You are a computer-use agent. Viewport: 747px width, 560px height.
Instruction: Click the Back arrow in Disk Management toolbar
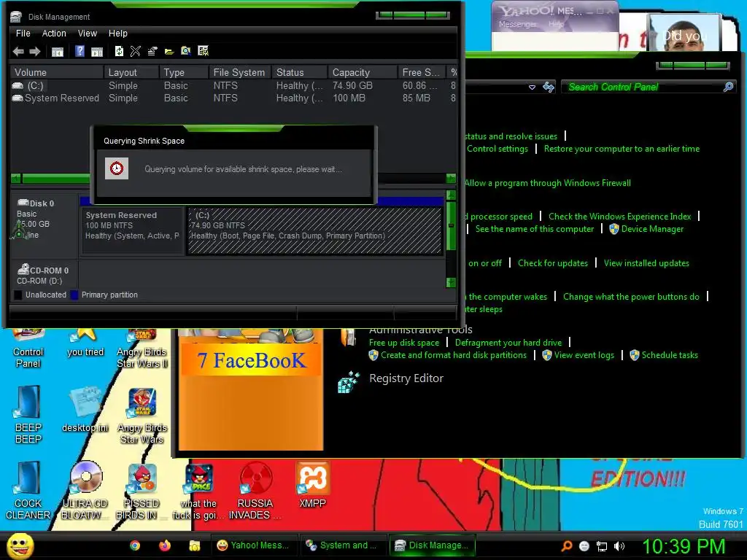pyautogui.click(x=18, y=52)
